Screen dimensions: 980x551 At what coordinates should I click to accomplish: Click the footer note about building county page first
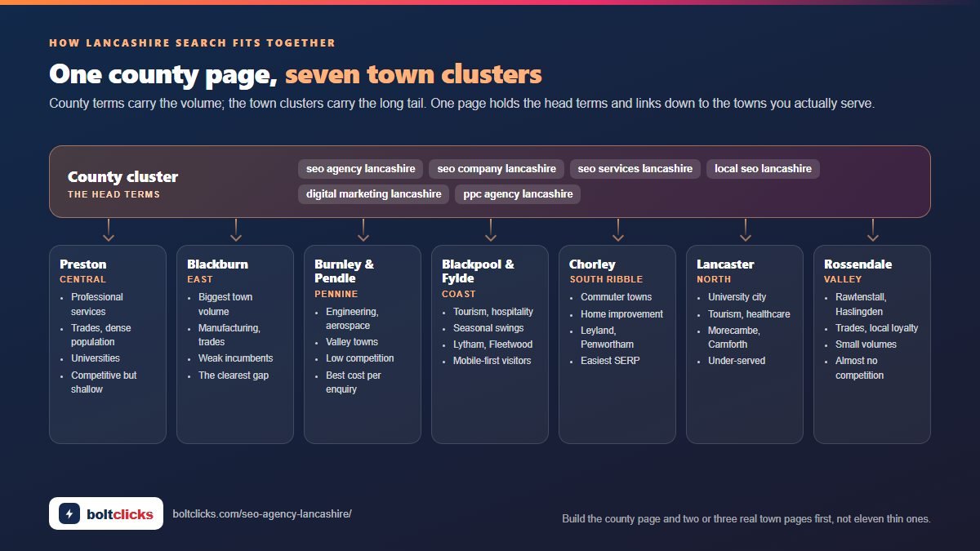(x=746, y=519)
